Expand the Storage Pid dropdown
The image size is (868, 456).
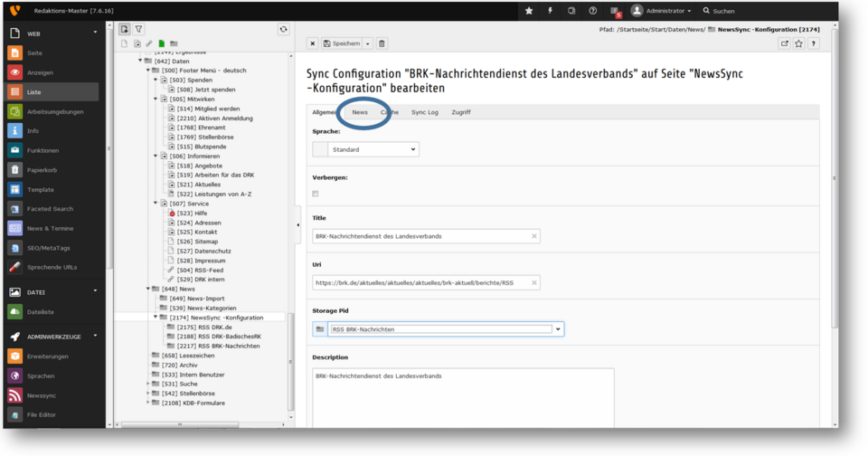558,329
